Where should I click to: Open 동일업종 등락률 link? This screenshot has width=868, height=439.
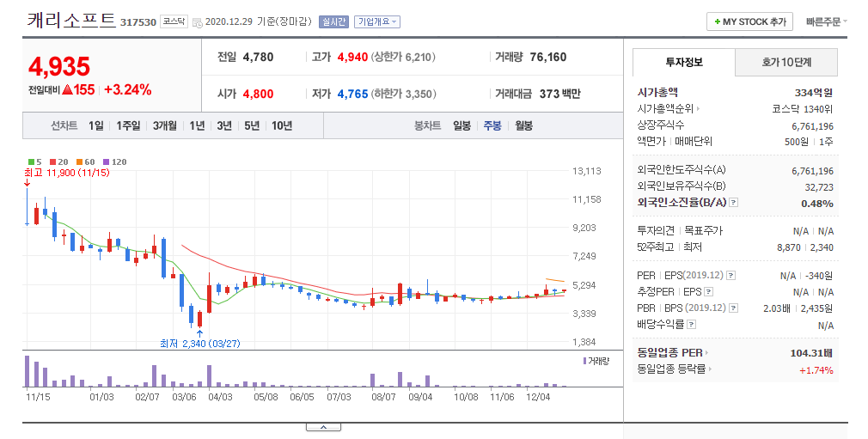click(675, 369)
